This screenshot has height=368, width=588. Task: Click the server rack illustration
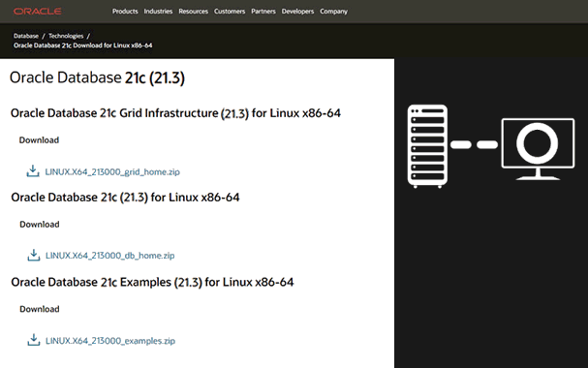pos(427,146)
